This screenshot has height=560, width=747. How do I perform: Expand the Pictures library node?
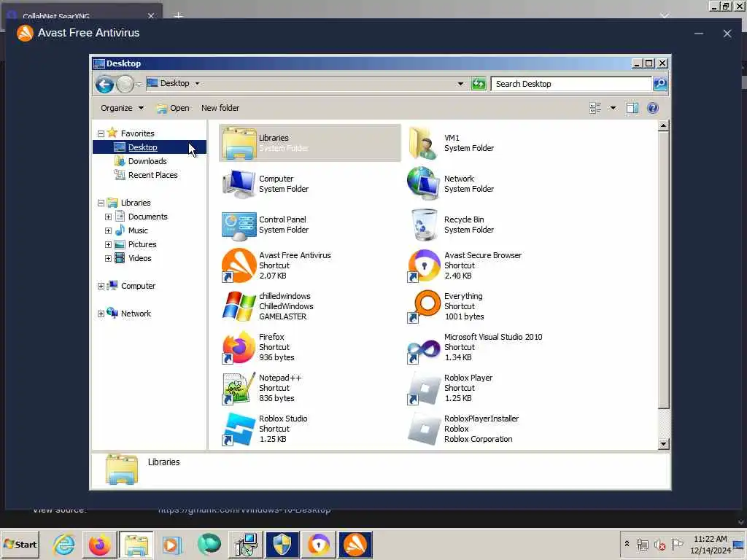click(x=108, y=245)
